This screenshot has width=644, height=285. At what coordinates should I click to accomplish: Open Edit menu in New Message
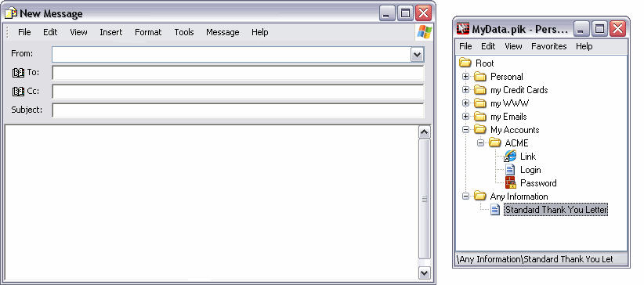50,32
